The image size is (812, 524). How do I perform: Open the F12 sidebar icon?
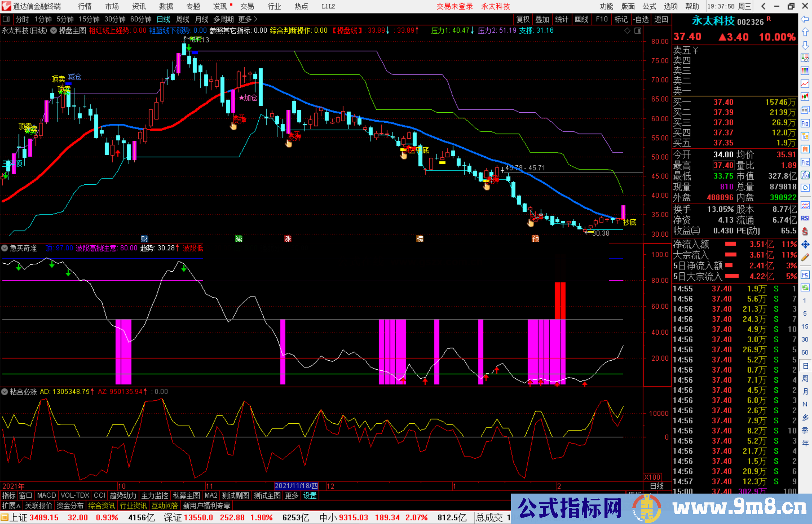tap(805, 162)
